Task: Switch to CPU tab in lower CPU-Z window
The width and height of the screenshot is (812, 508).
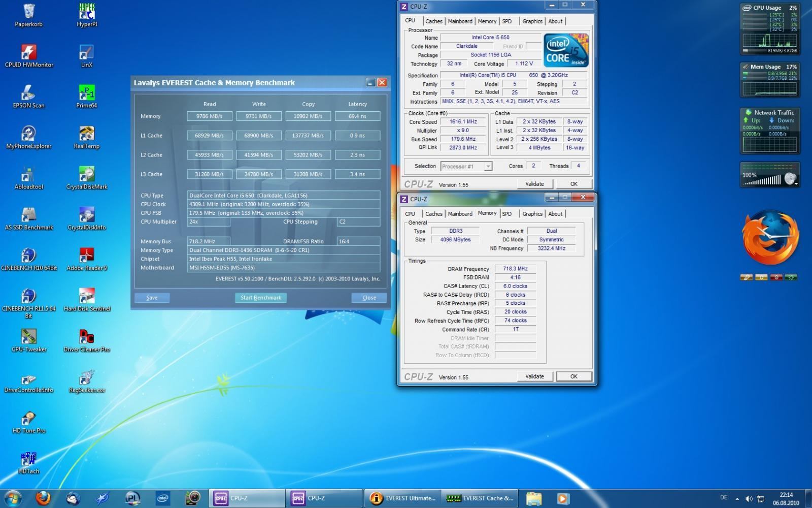Action: 410,214
